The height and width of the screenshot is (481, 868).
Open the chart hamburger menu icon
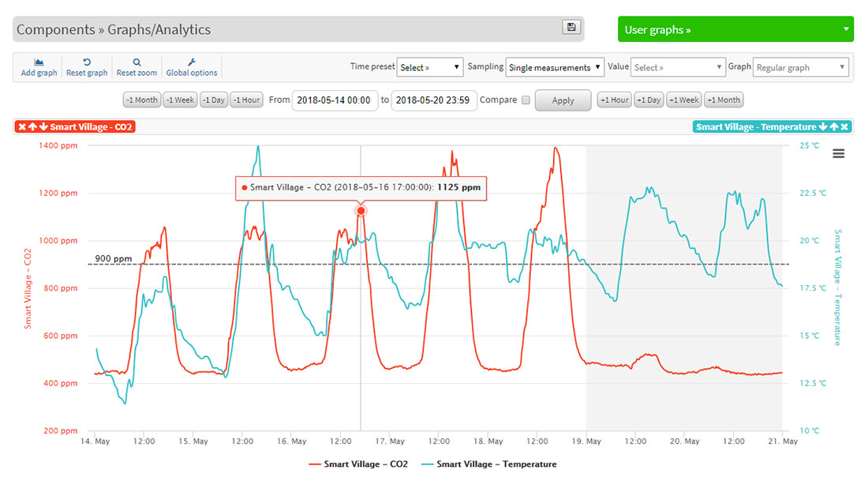click(839, 154)
